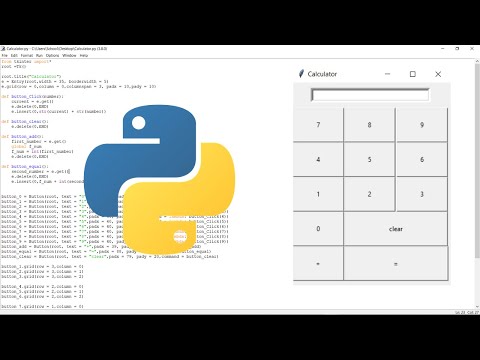Click the root.title("Calculator") code line
This screenshot has width=480, height=360.
click(x=31, y=76)
